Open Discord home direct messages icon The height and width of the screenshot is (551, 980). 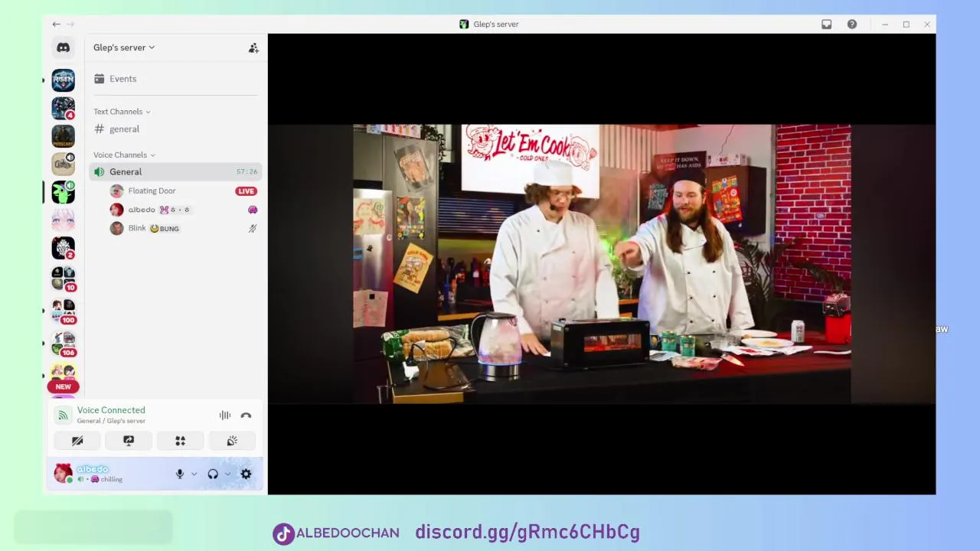[63, 47]
